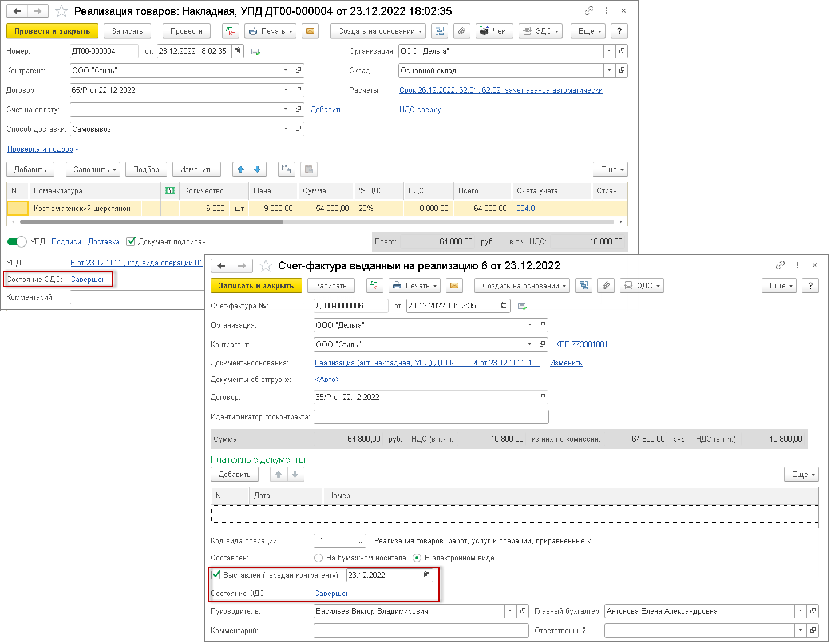Expand Главный бухгалтер Антонова dropdown

(x=801, y=611)
